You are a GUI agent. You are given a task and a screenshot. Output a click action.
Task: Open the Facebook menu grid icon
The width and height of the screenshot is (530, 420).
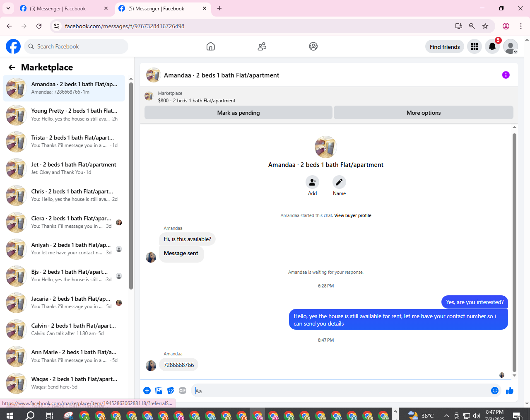(475, 46)
